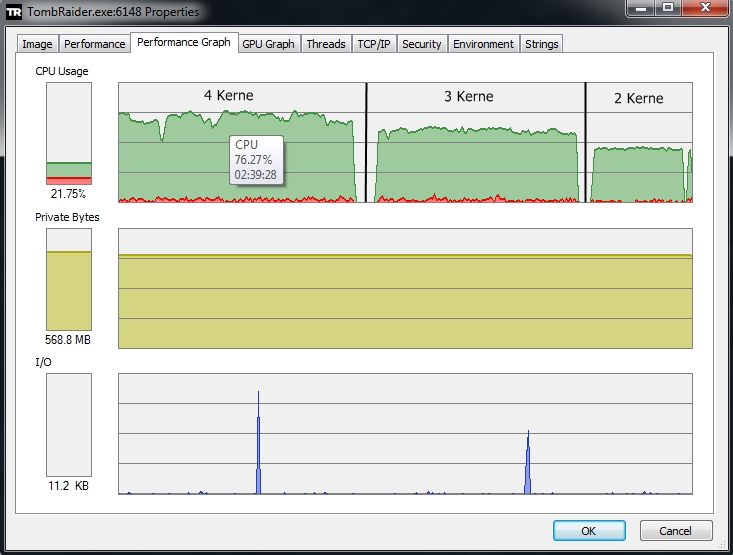Click the Cancel button
733x555 pixels.
click(x=676, y=531)
